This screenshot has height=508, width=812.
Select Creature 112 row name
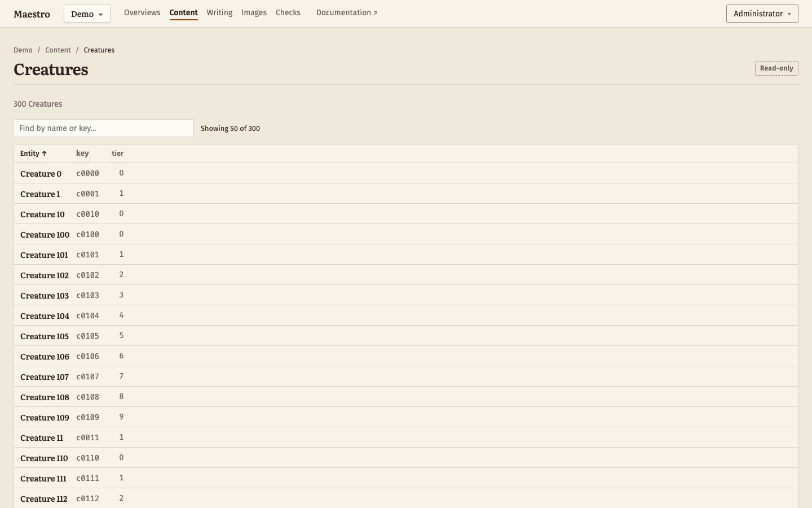pos(44,499)
